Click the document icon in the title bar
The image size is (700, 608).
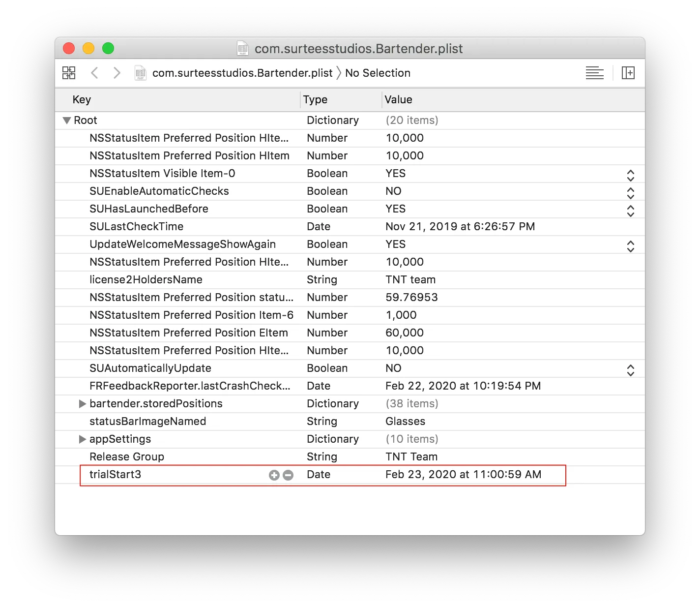click(x=243, y=48)
